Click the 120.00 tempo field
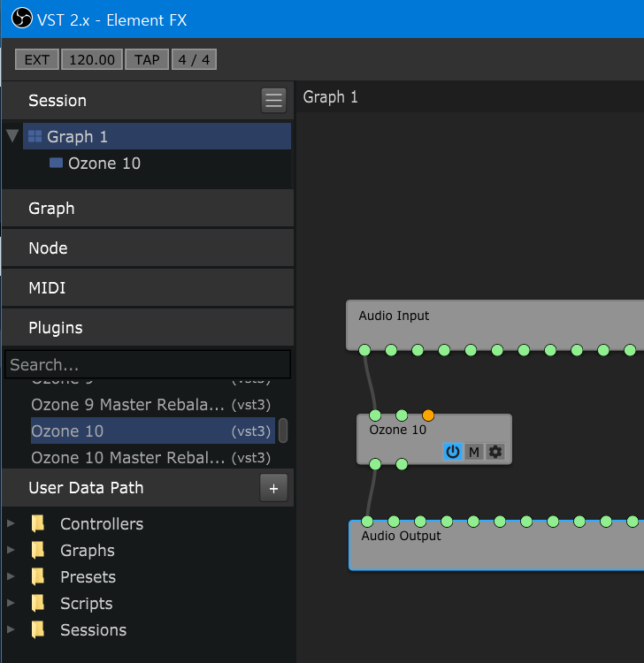The image size is (644, 663). tap(92, 59)
